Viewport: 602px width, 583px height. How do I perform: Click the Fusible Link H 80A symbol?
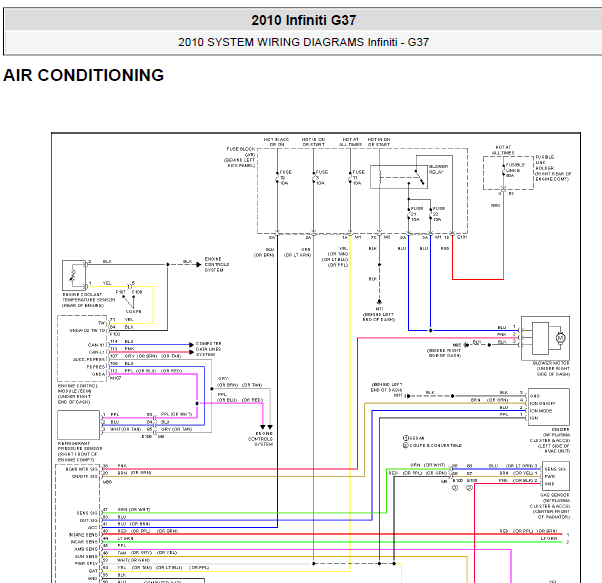coord(503,170)
